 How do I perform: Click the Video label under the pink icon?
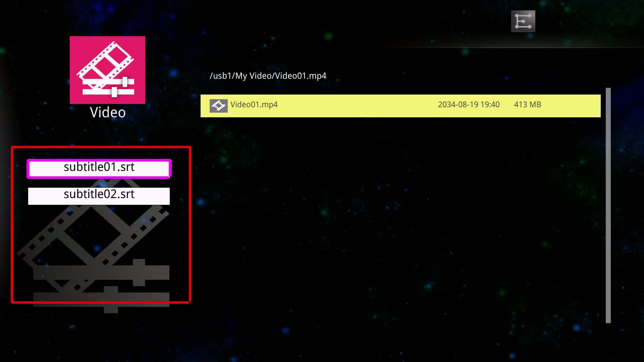[x=108, y=112]
